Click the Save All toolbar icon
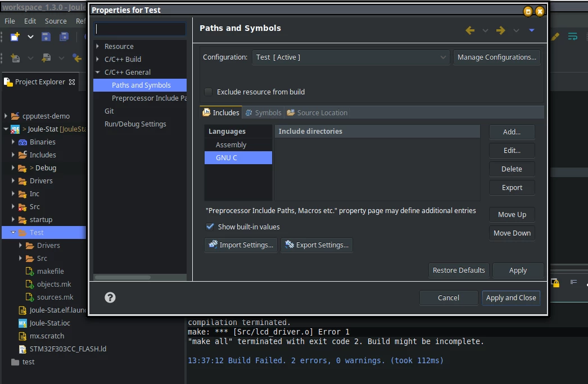The image size is (588, 384). [64, 37]
